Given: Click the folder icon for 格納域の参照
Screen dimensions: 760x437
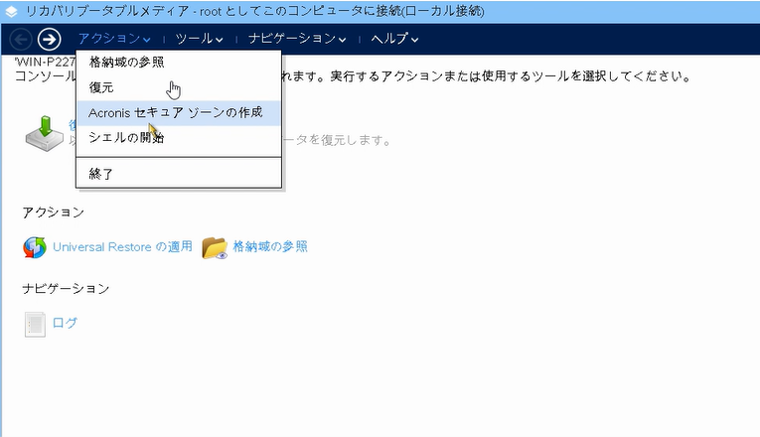Looking at the screenshot, I should click(215, 248).
